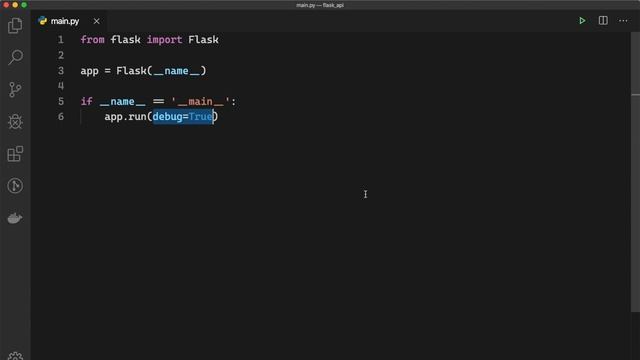Open editor More Actions ellipsis menu
The height and width of the screenshot is (360, 640).
click(x=623, y=21)
